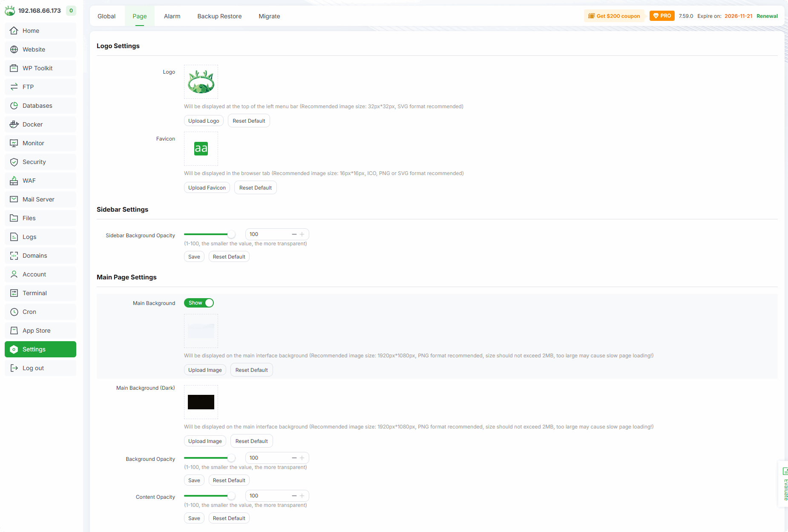Click the notification count badge
Viewport: 788px width, 532px height.
71,11
